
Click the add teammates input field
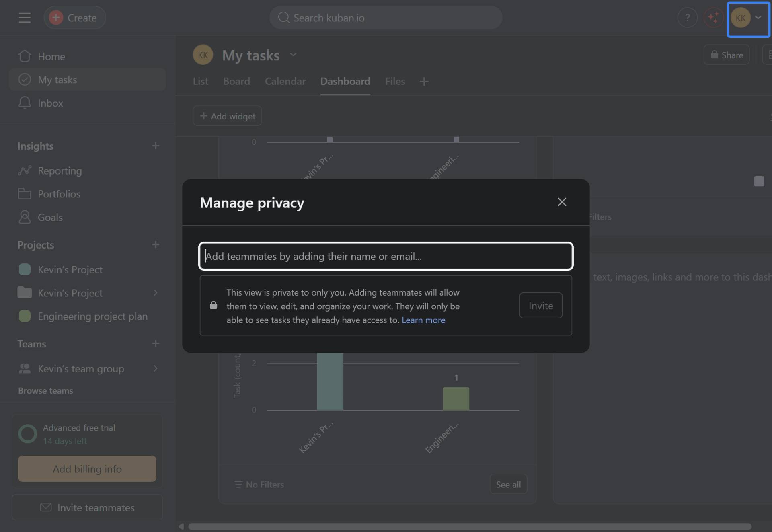[386, 256]
